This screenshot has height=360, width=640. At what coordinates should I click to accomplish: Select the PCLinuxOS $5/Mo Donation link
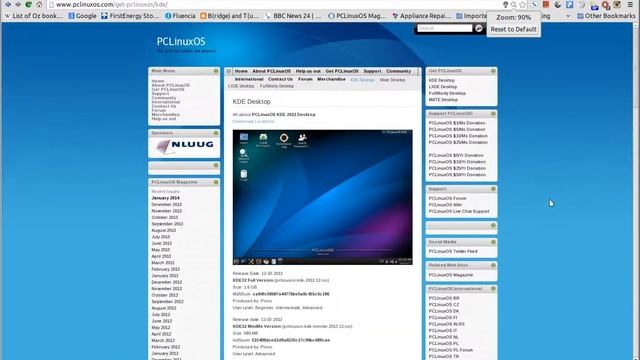(x=457, y=129)
